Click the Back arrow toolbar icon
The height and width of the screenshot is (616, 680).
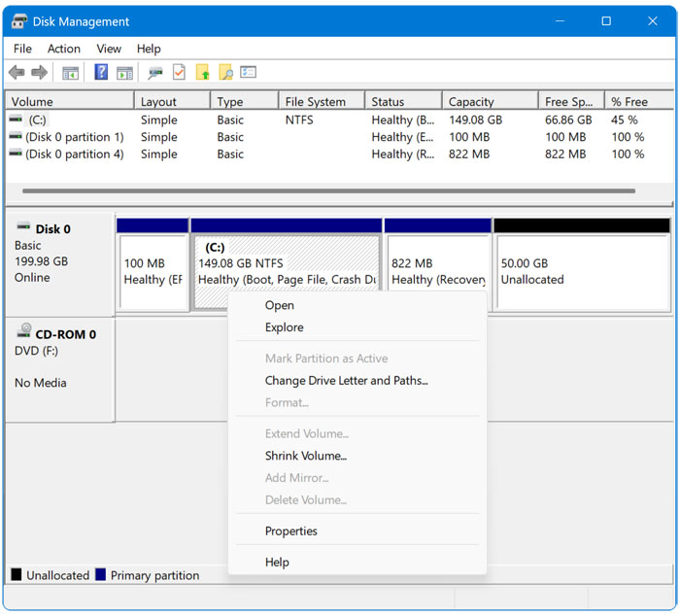(17, 72)
